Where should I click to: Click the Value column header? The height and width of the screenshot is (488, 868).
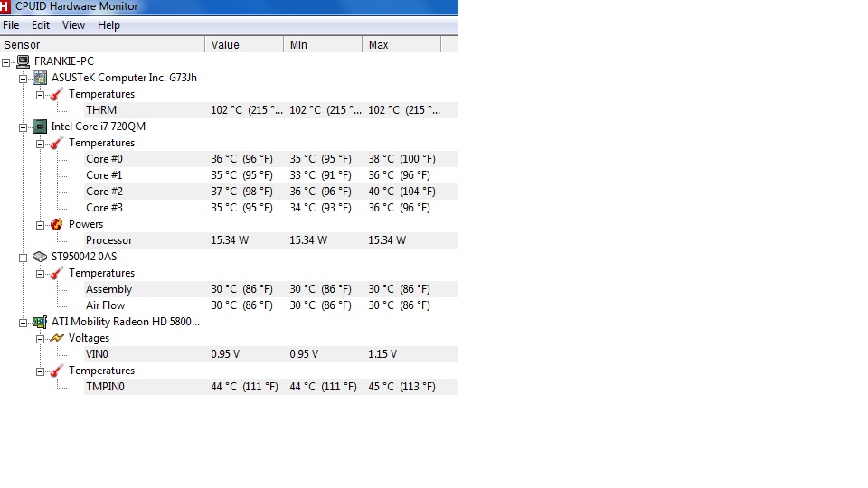pyautogui.click(x=244, y=45)
